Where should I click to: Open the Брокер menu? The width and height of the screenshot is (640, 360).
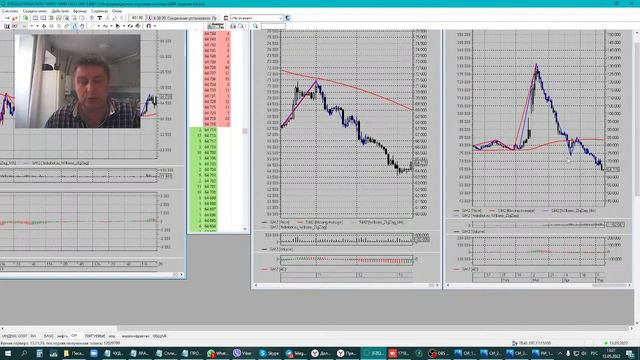click(x=80, y=11)
